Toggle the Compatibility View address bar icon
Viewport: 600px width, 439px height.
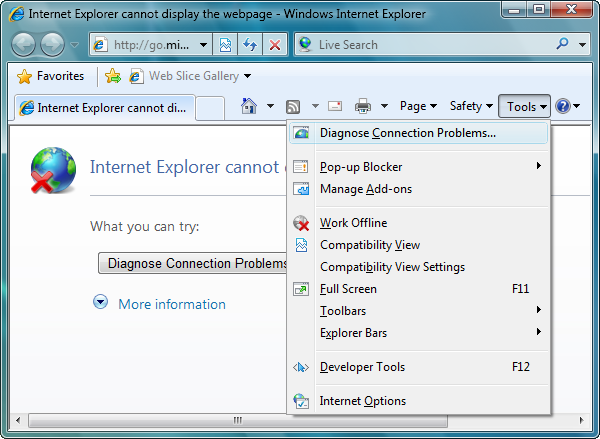point(225,45)
